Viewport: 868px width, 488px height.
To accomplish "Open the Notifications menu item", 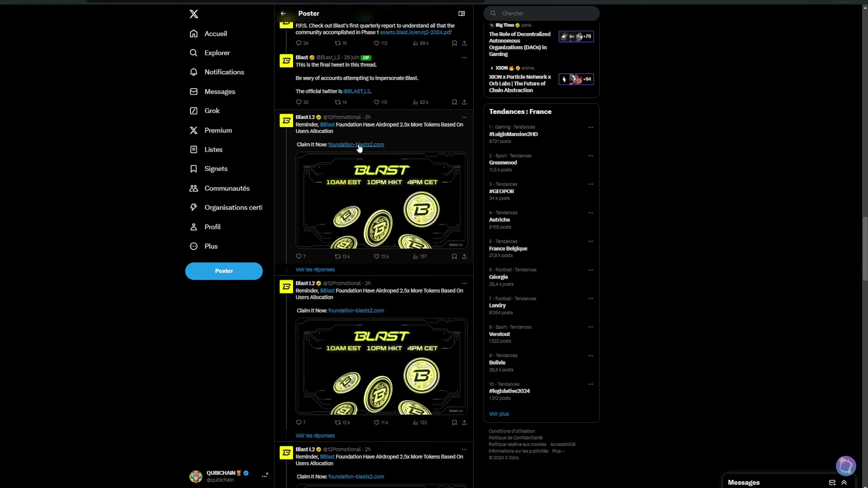I will tap(224, 72).
